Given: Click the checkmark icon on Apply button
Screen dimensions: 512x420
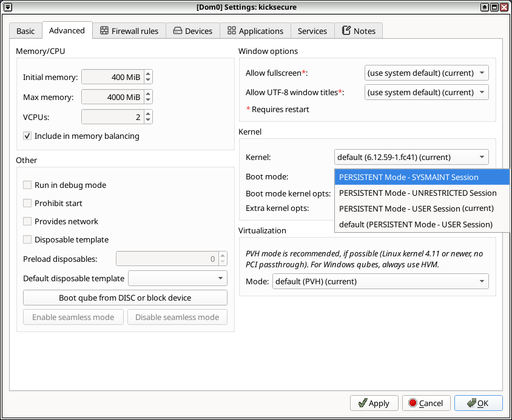Looking at the screenshot, I should coord(364,403).
